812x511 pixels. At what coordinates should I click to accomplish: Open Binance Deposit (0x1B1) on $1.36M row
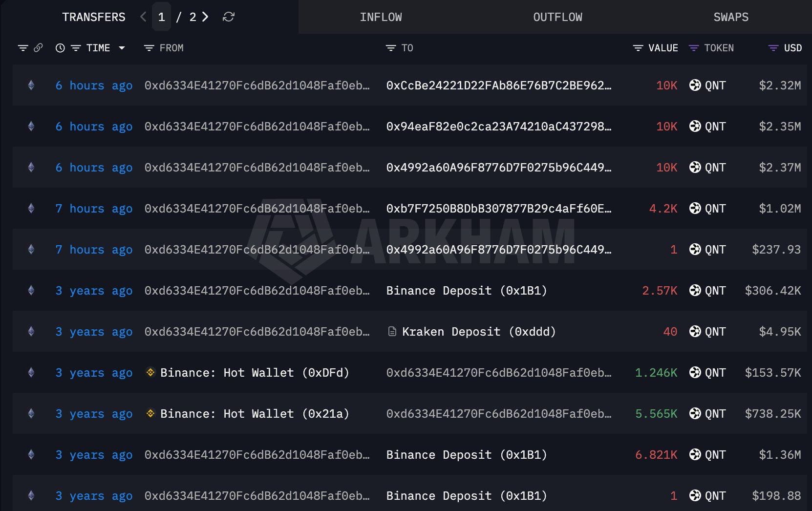click(467, 455)
